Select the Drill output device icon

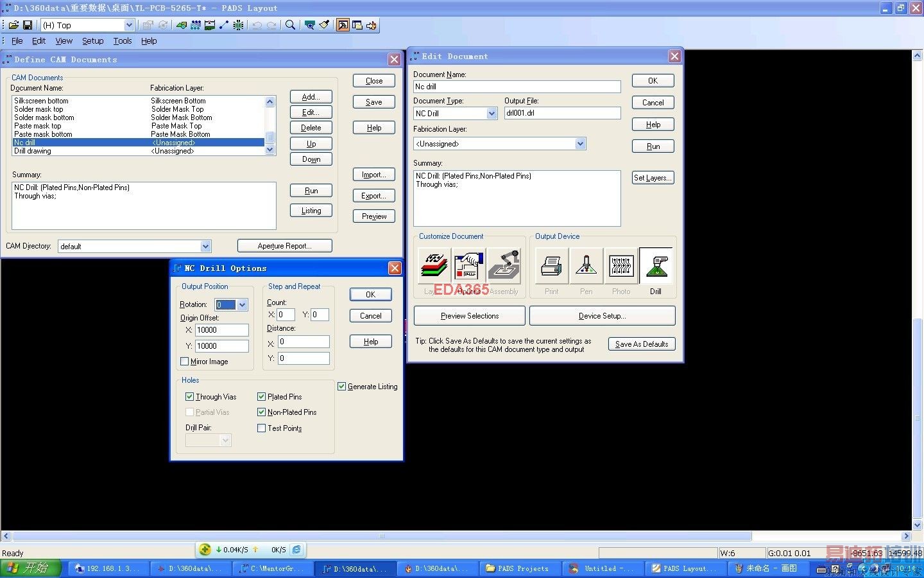[656, 266]
